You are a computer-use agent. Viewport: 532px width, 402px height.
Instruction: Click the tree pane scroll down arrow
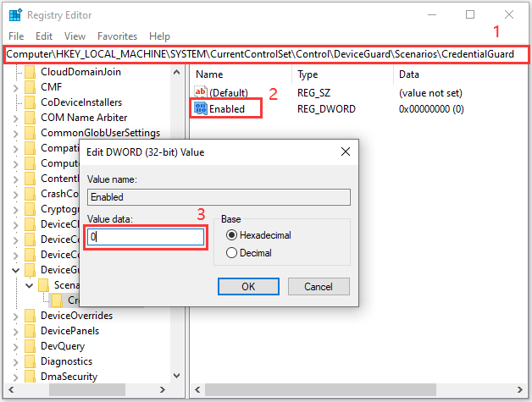tap(176, 376)
